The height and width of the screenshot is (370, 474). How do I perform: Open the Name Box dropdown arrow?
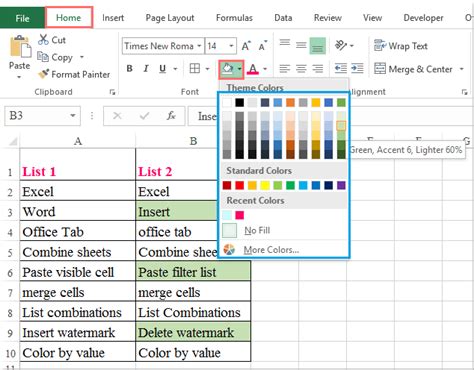tap(72, 116)
